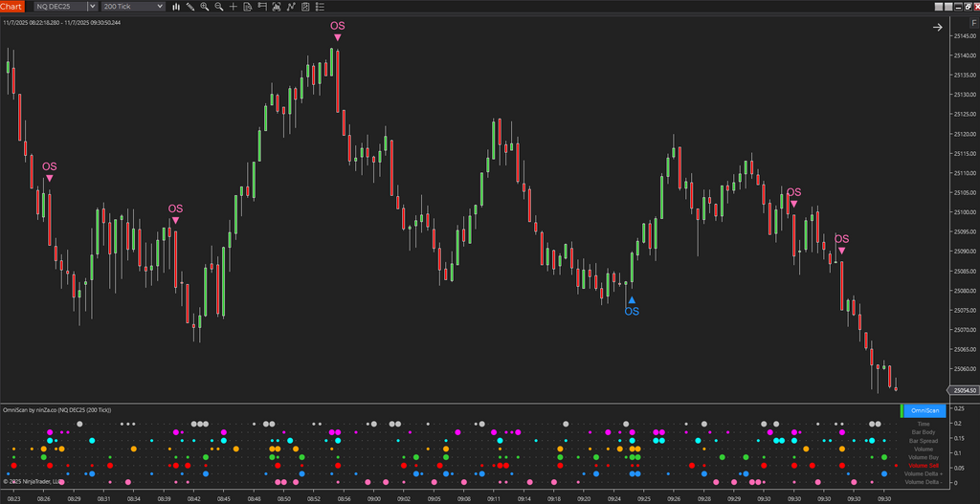Click the 0.05 value on OmniScan axis
Viewport: 980px width, 504px height.
959,468
